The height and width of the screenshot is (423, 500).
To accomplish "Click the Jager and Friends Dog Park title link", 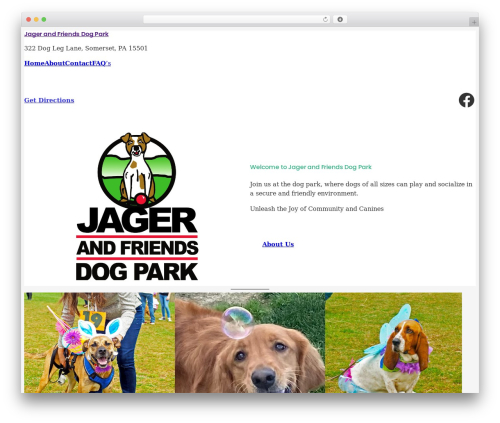I will click(x=66, y=34).
